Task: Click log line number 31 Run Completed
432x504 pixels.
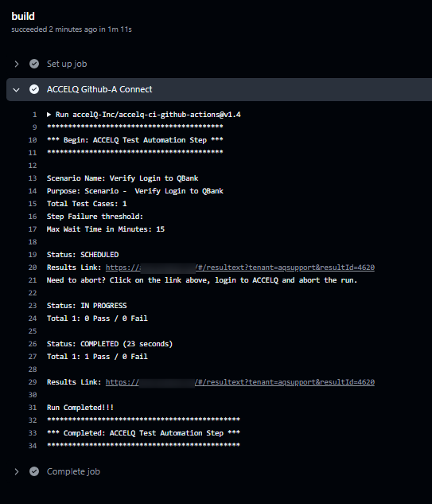Action: click(33, 408)
